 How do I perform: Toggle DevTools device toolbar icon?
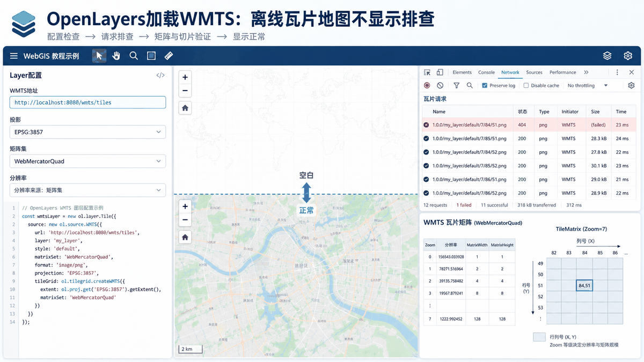pos(440,72)
